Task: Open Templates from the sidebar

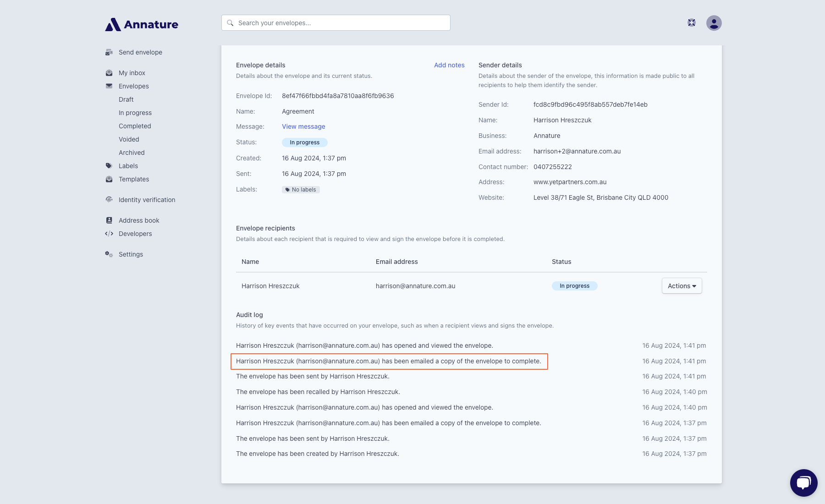Action: [133, 179]
